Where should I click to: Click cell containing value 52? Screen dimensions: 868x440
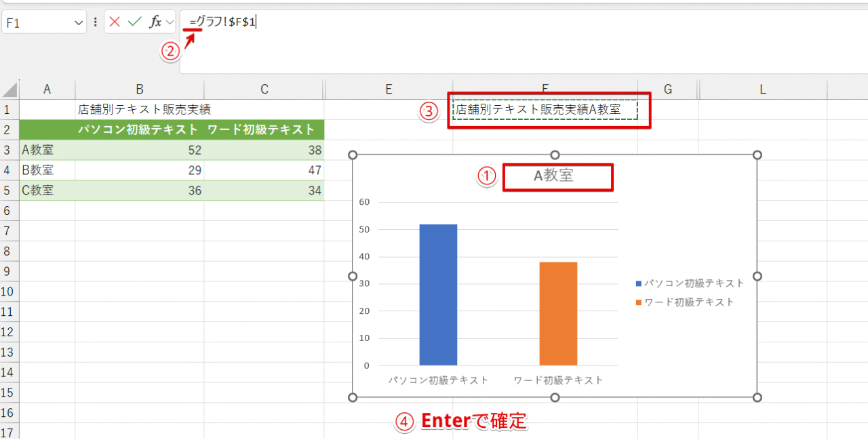click(139, 150)
